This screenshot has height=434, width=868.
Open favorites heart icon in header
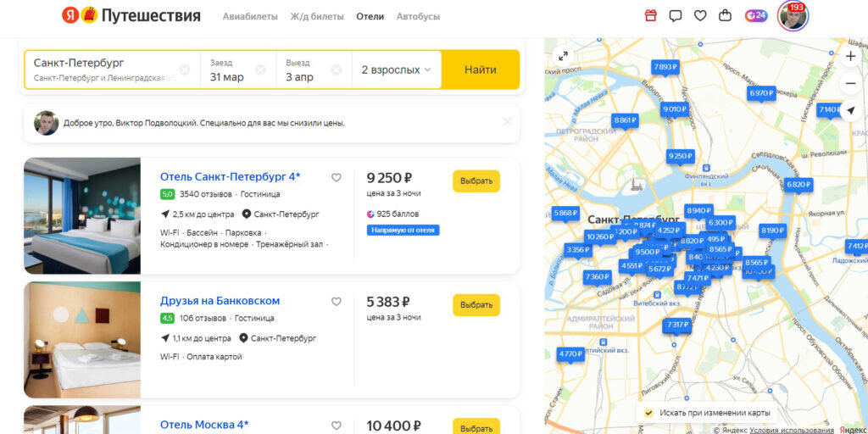pos(700,15)
